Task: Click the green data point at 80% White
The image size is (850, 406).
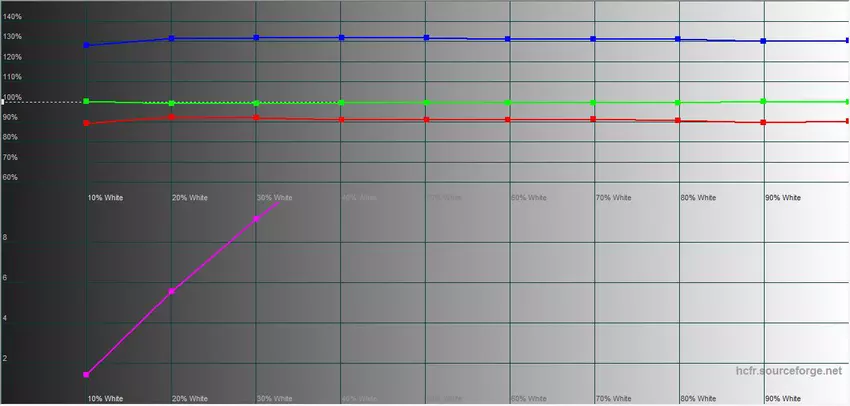Action: [x=679, y=102]
